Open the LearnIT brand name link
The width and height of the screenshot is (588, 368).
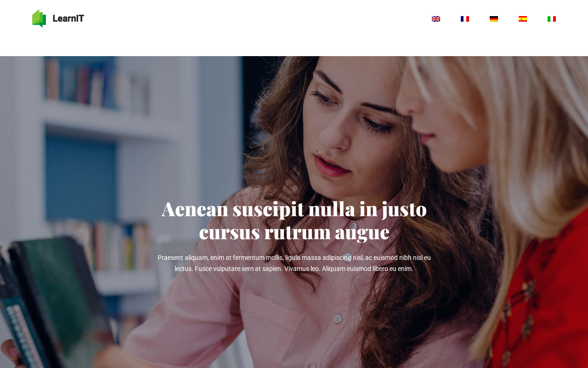(x=68, y=18)
